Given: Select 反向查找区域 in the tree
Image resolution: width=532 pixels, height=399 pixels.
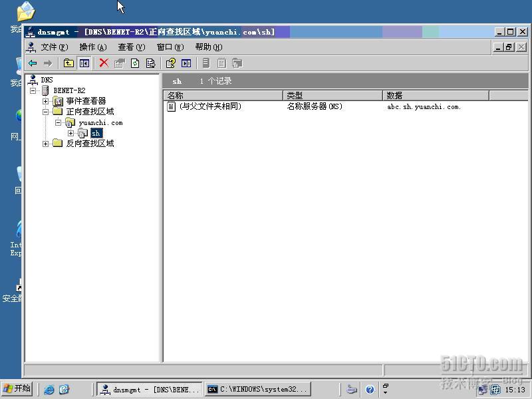Looking at the screenshot, I should click(x=90, y=144).
